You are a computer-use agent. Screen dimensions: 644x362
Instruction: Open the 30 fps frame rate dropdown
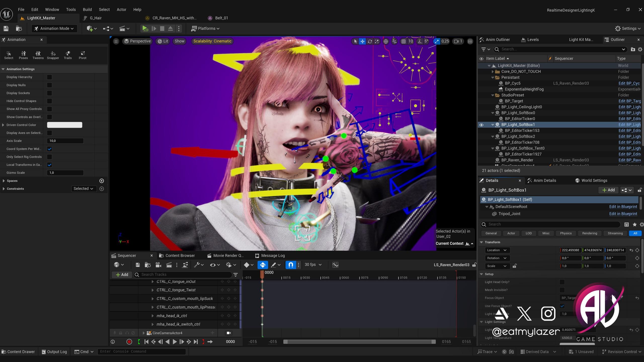pos(313,265)
